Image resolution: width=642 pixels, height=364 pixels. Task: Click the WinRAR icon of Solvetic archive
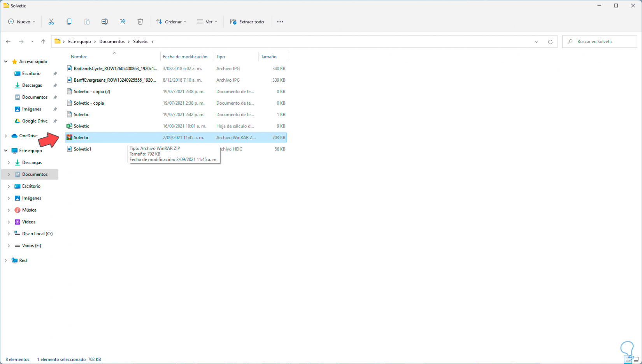(x=69, y=138)
